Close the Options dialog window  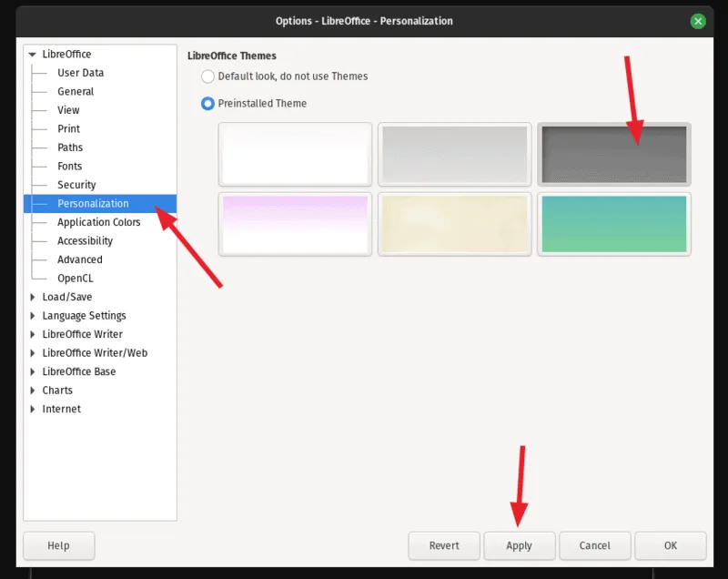click(x=698, y=21)
